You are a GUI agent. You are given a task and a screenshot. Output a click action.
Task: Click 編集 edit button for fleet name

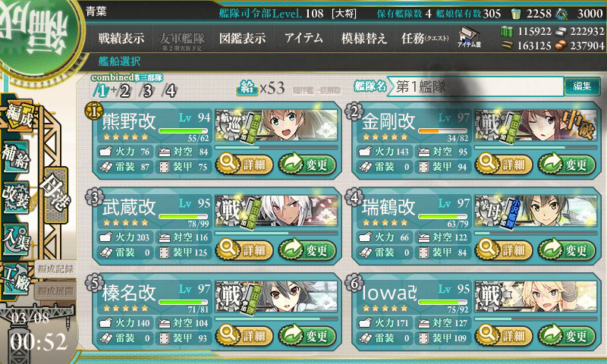(582, 86)
